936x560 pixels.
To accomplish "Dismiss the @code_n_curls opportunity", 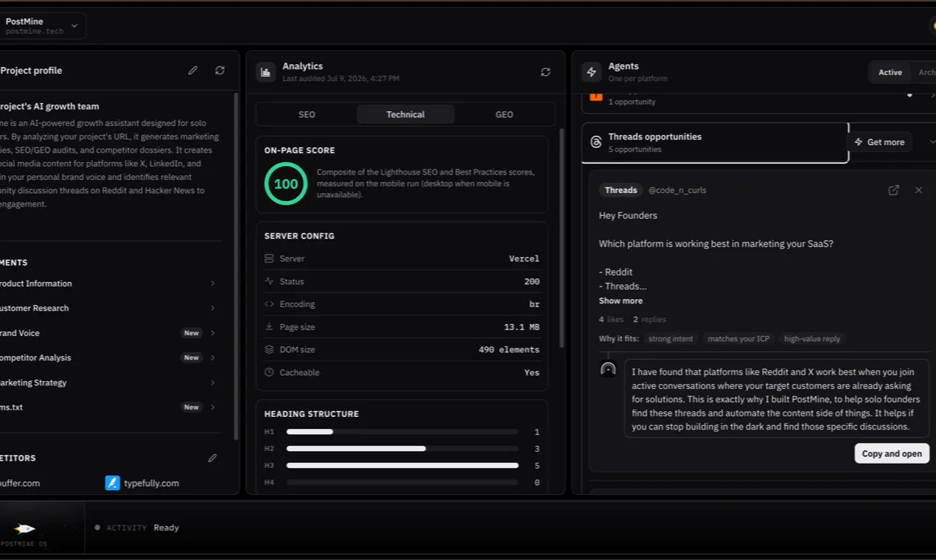I will [x=918, y=190].
